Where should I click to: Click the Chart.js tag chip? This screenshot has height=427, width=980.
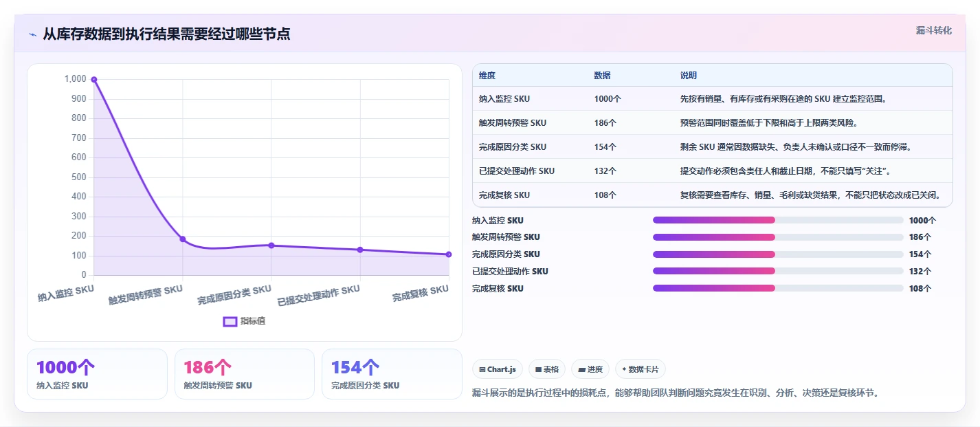[498, 369]
